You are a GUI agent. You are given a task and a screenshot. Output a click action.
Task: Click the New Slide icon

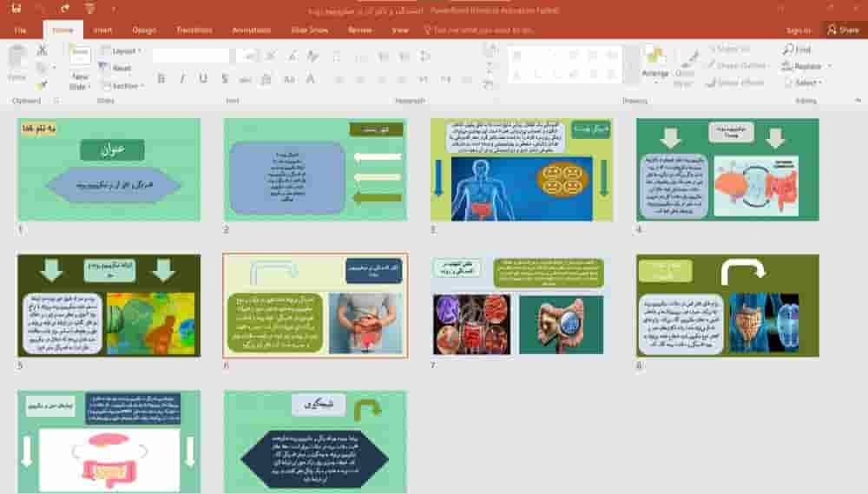tap(80, 56)
